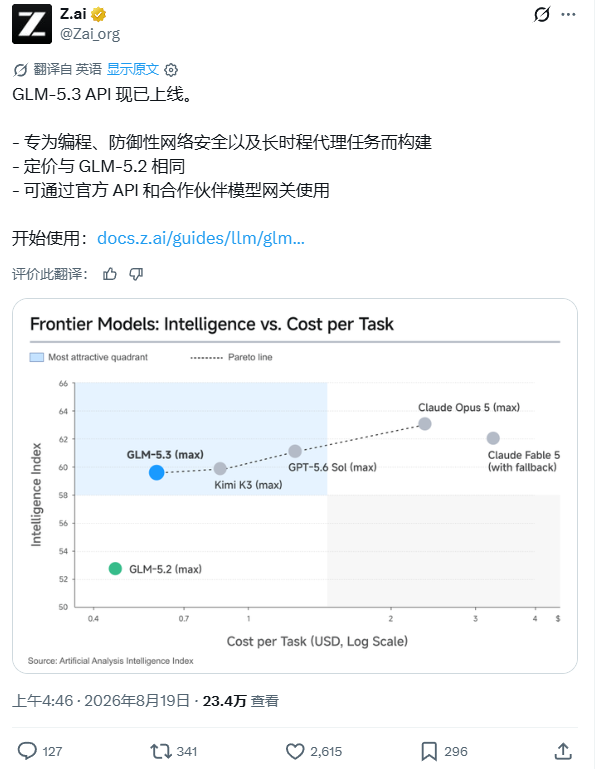This screenshot has width=600, height=769.
Task: Open the docs.z.ai guides link
Action: tap(201, 238)
